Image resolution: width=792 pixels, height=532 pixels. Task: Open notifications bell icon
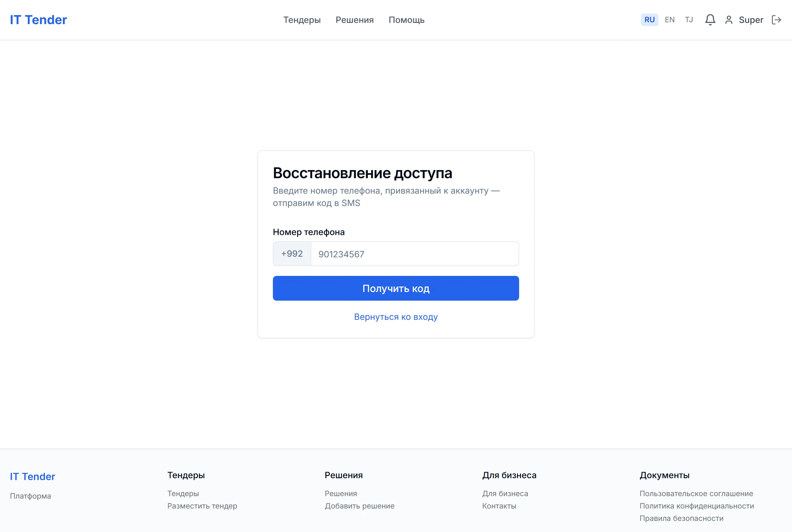(710, 20)
